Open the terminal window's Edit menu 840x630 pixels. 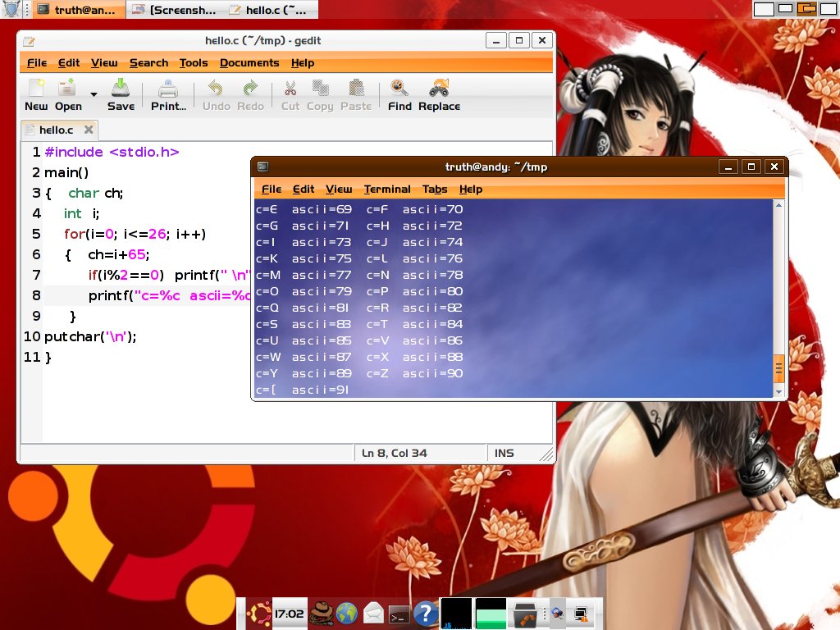click(304, 189)
